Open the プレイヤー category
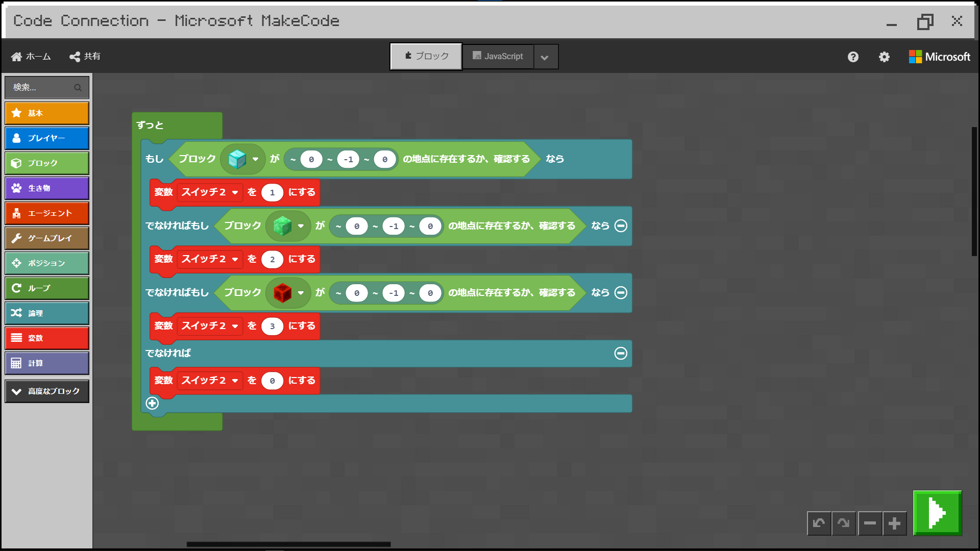This screenshot has width=980, height=551. tap(47, 138)
